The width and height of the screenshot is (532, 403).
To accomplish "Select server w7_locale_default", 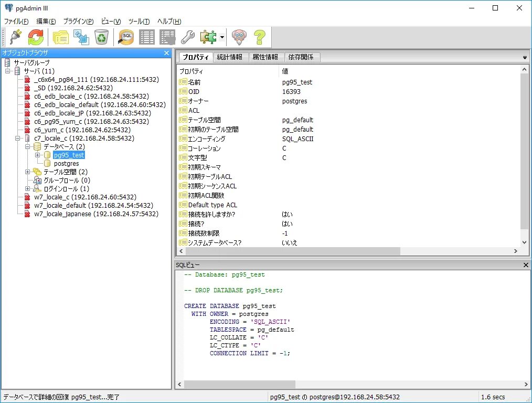I will point(93,206).
